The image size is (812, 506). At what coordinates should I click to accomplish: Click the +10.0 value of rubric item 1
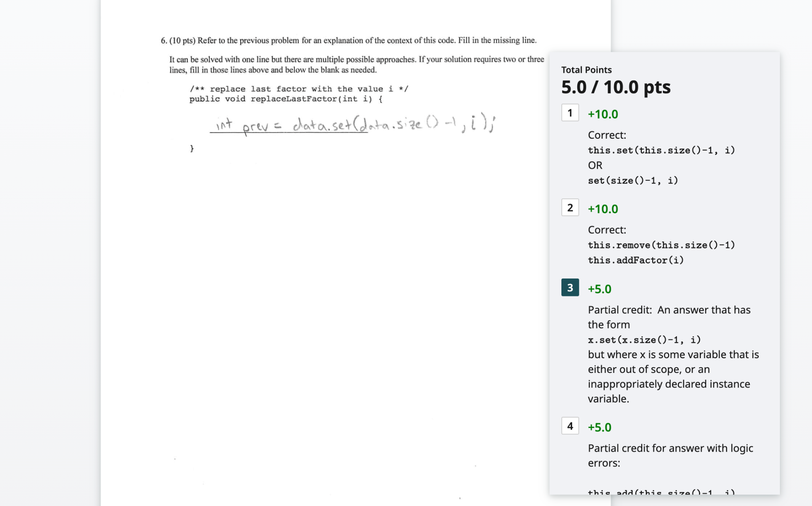point(603,114)
